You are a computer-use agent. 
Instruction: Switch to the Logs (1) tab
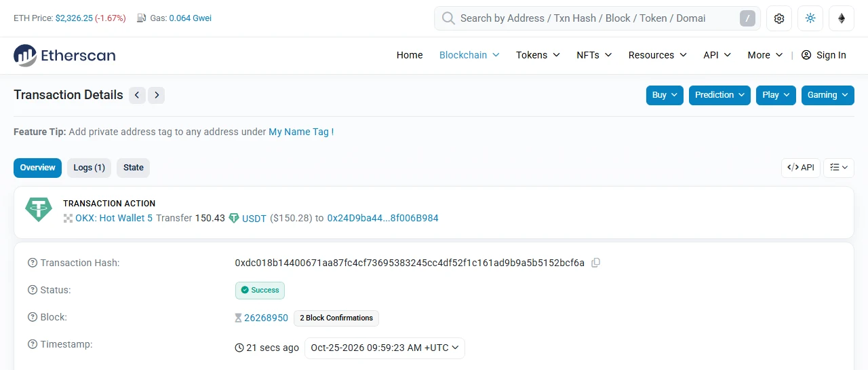tap(89, 168)
